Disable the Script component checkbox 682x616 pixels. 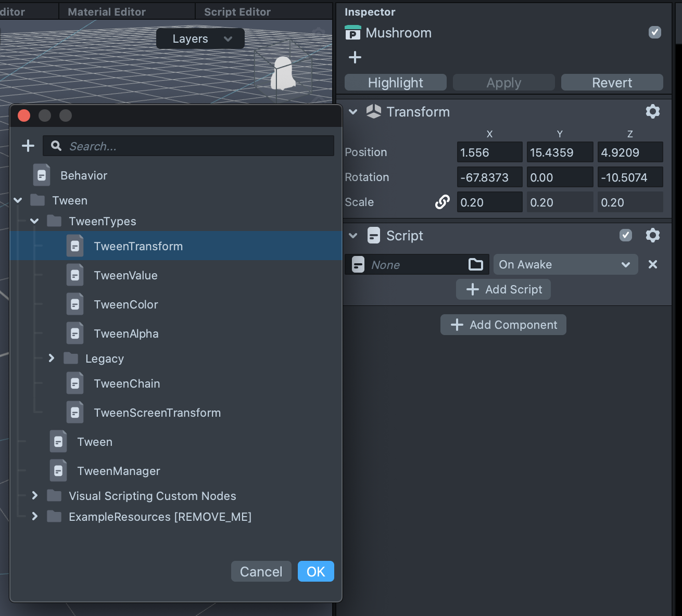(625, 235)
